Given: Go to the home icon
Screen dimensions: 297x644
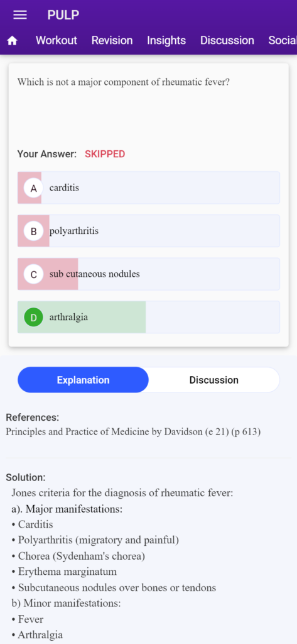Looking at the screenshot, I should tap(13, 41).
